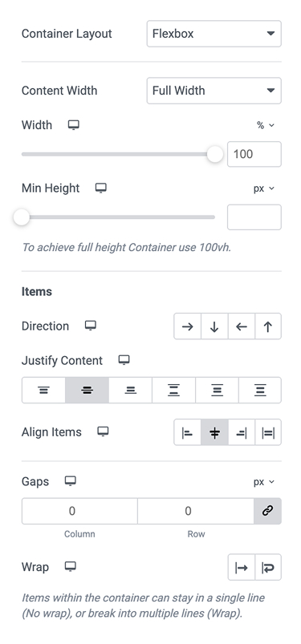Toggle Align Items stretch option
301x644 pixels.
click(268, 432)
